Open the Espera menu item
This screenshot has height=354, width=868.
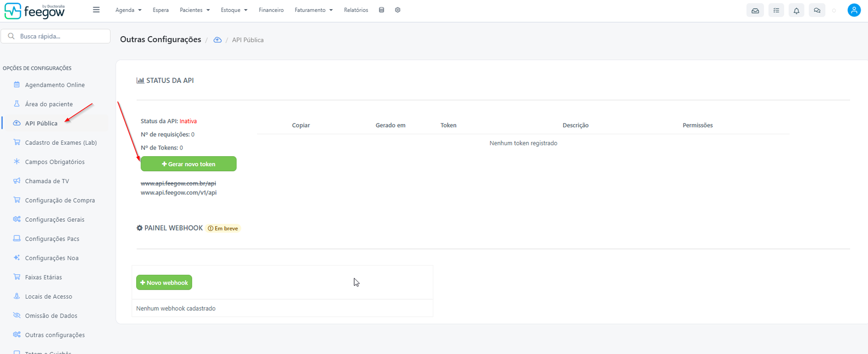pyautogui.click(x=161, y=10)
